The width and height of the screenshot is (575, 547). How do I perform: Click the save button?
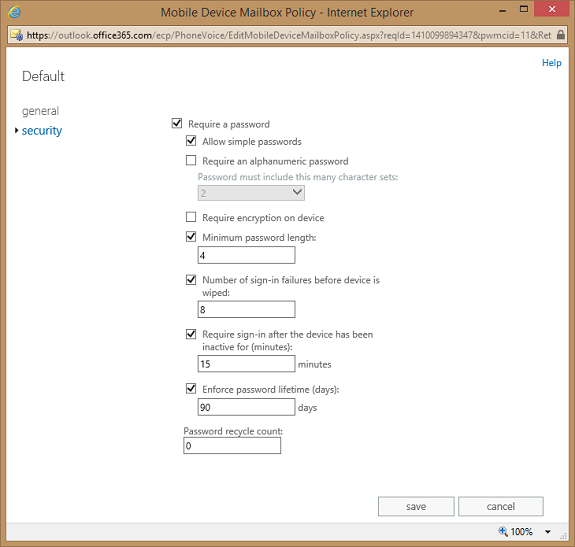click(x=416, y=506)
